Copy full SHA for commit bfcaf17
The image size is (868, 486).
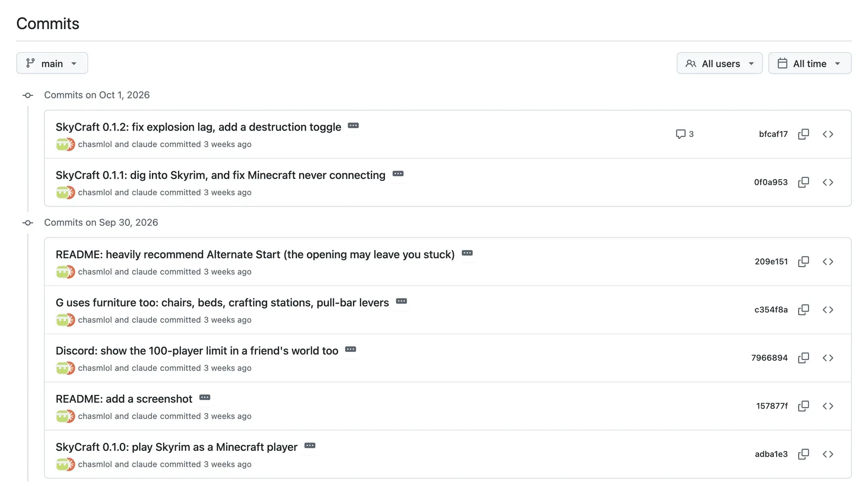point(803,134)
